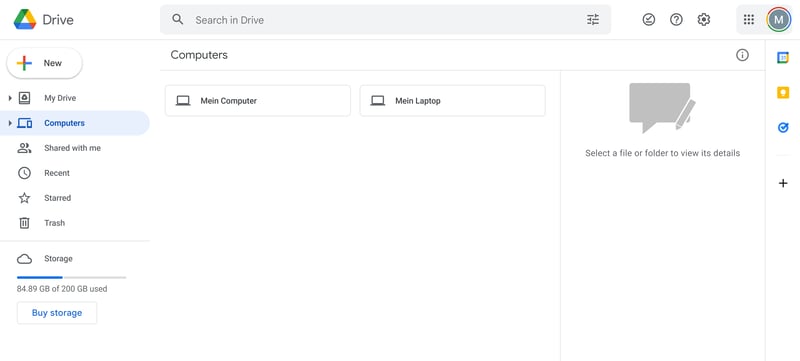Expand the Computers tree arrow
Viewport: 800px width, 361px height.
[10, 123]
